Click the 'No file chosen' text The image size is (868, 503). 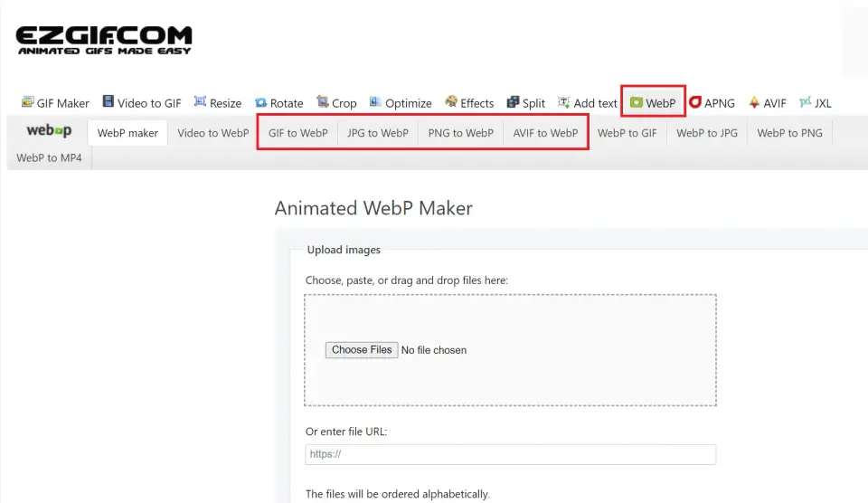click(434, 350)
